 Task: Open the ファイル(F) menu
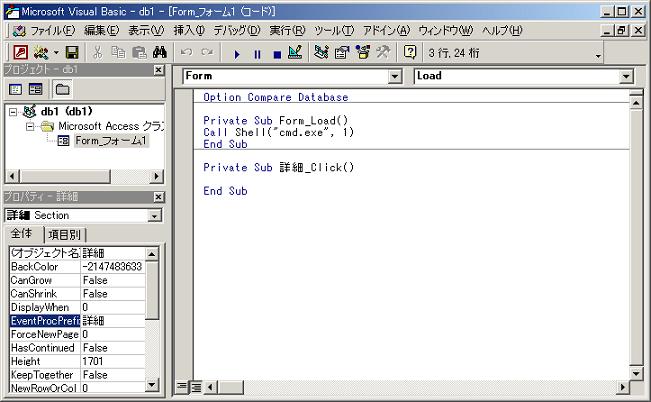pyautogui.click(x=53, y=30)
